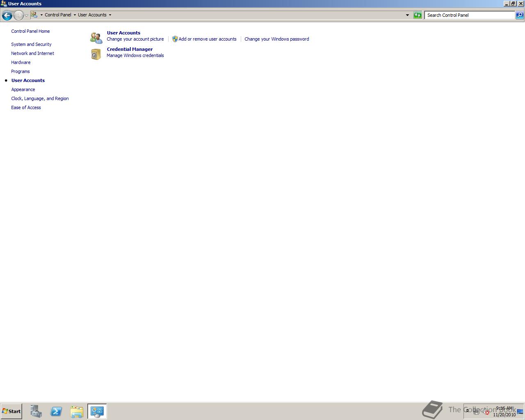Launch Windows PowerShell from the taskbar
Screen dimensions: 525x420
[56, 411]
